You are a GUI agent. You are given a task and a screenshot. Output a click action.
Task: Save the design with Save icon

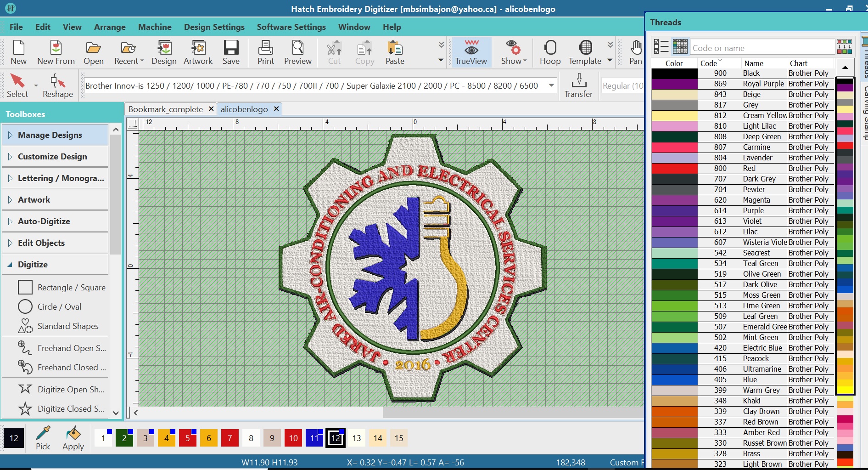[x=231, y=52]
